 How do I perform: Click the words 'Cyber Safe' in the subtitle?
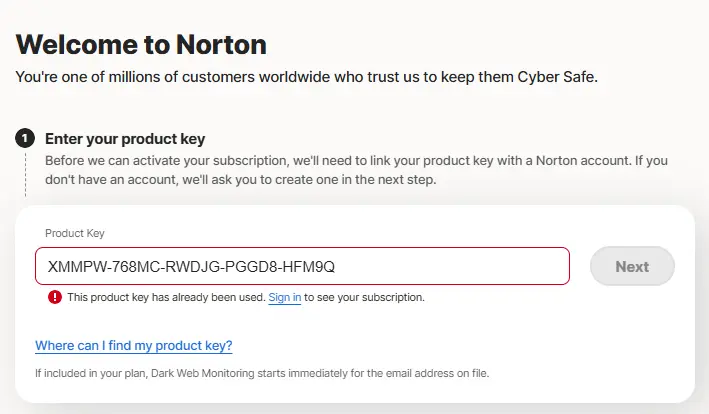click(x=557, y=77)
